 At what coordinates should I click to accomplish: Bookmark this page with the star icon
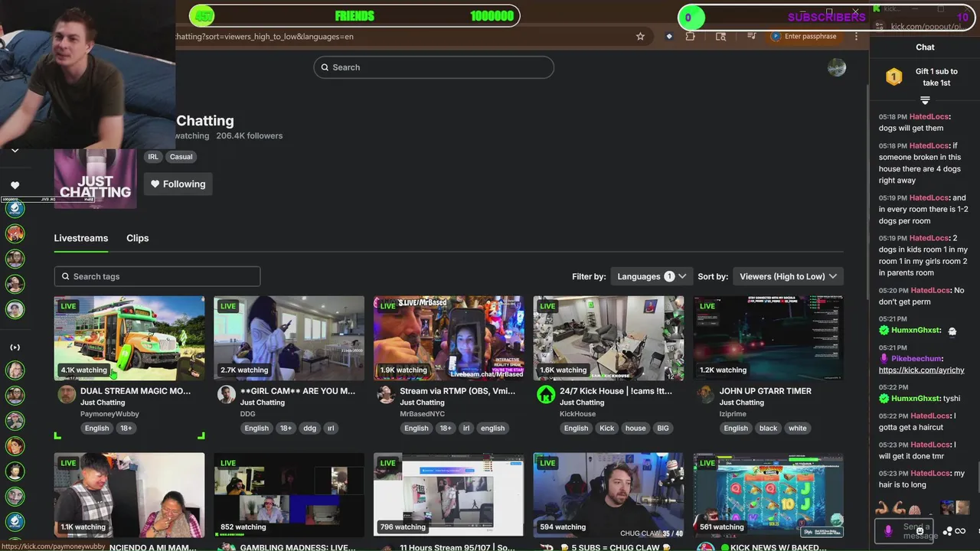pos(640,36)
